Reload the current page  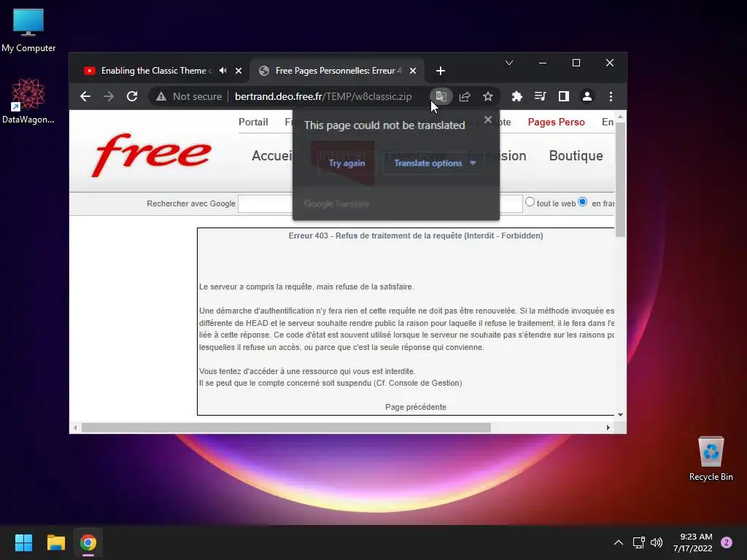point(132,97)
